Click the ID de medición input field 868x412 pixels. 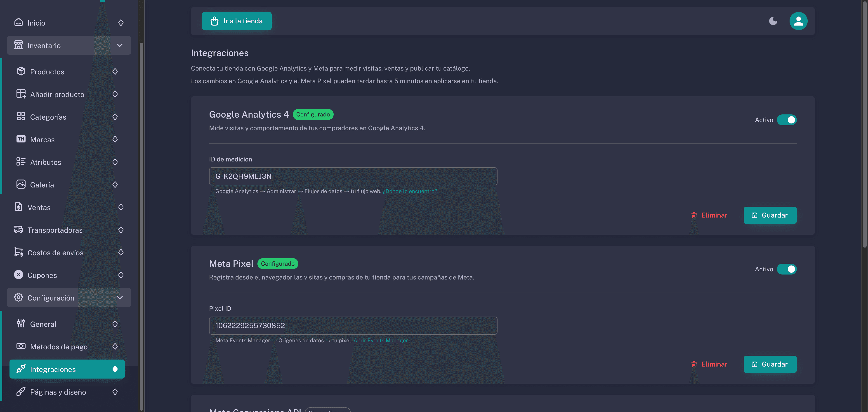(353, 176)
